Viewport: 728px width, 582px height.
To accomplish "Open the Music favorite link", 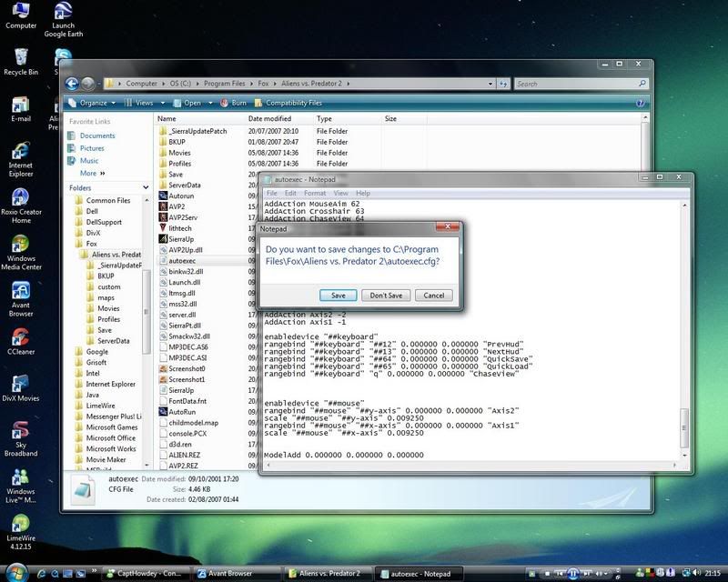I will (x=89, y=161).
